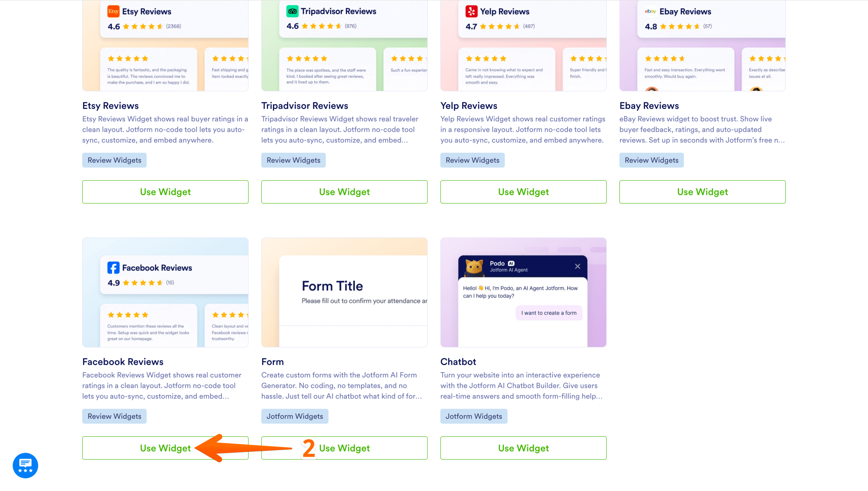This screenshot has width=868, height=491.
Task: Select Use Widget for Form
Action: click(x=344, y=448)
